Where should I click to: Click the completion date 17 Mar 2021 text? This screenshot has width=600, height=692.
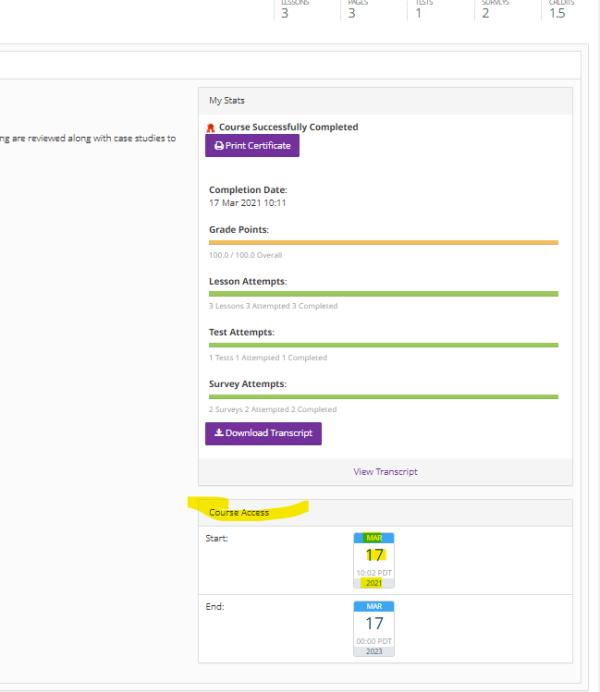click(247, 203)
